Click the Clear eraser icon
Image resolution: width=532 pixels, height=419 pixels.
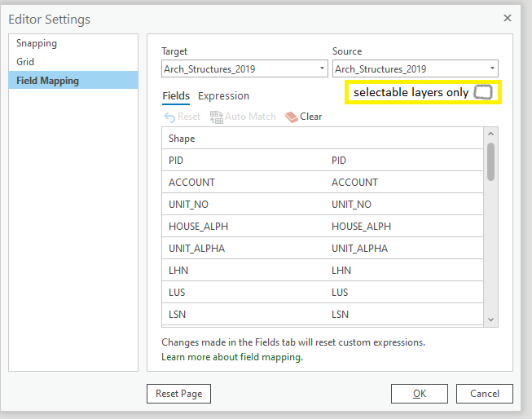tap(292, 117)
